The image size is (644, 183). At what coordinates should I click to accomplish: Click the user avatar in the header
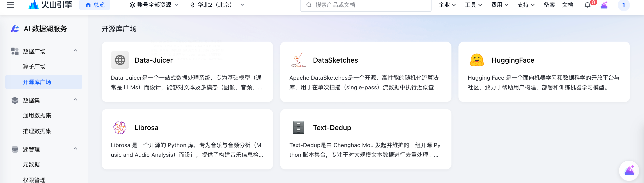[x=623, y=5]
